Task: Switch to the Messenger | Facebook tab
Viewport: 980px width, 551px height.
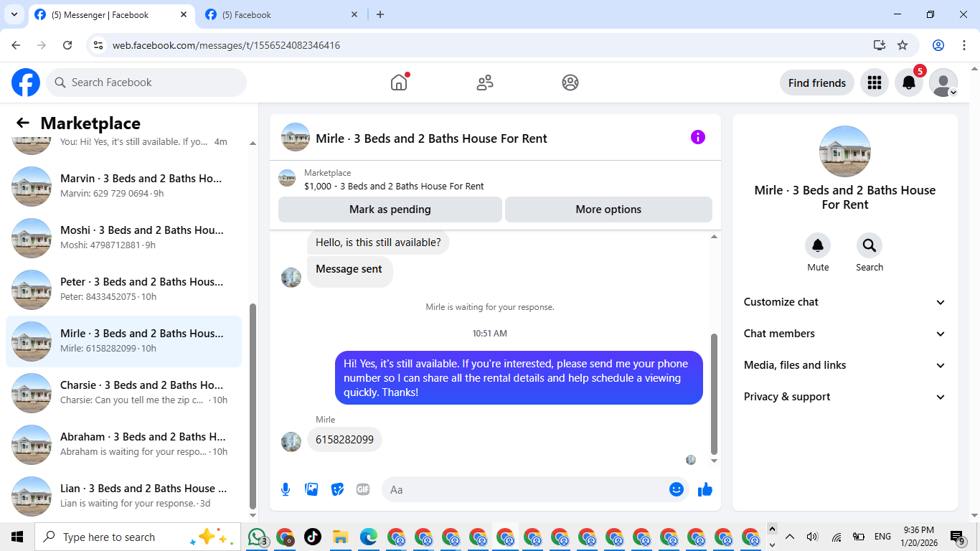Action: (113, 14)
